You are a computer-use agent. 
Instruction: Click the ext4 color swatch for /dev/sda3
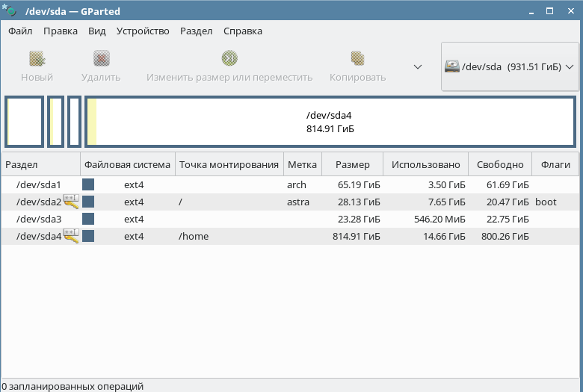coord(88,219)
